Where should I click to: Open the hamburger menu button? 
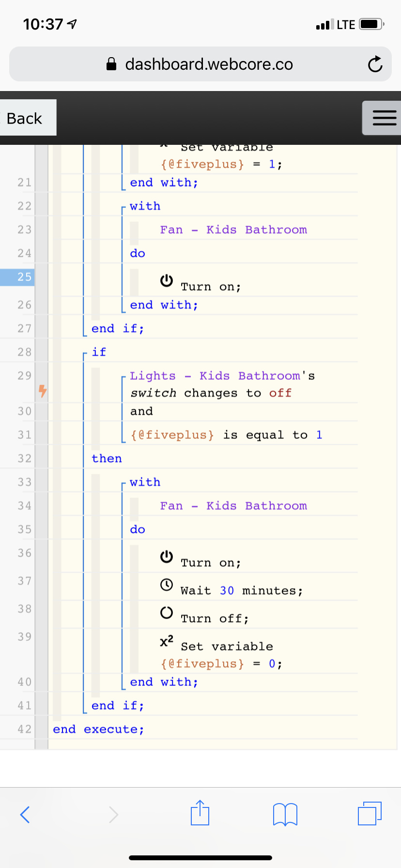click(383, 118)
